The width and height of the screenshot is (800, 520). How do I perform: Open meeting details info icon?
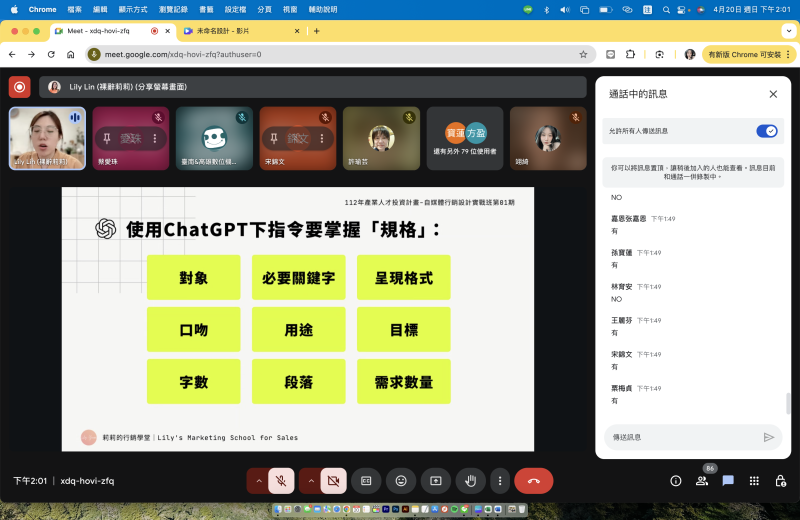676,481
